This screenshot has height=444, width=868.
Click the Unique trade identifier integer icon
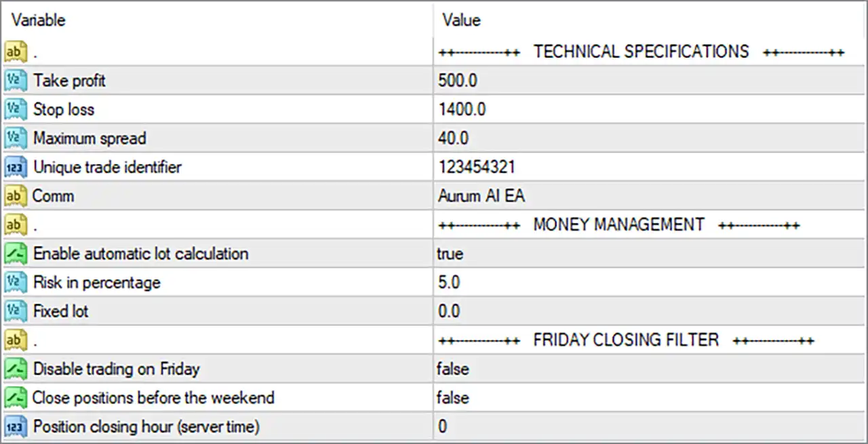16,167
